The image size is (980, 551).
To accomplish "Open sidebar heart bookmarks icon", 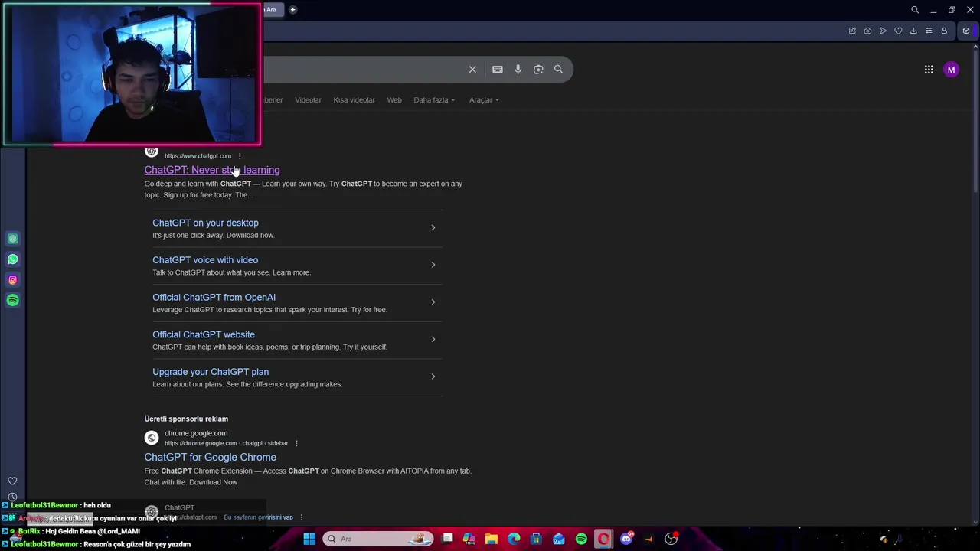I will point(12,481).
